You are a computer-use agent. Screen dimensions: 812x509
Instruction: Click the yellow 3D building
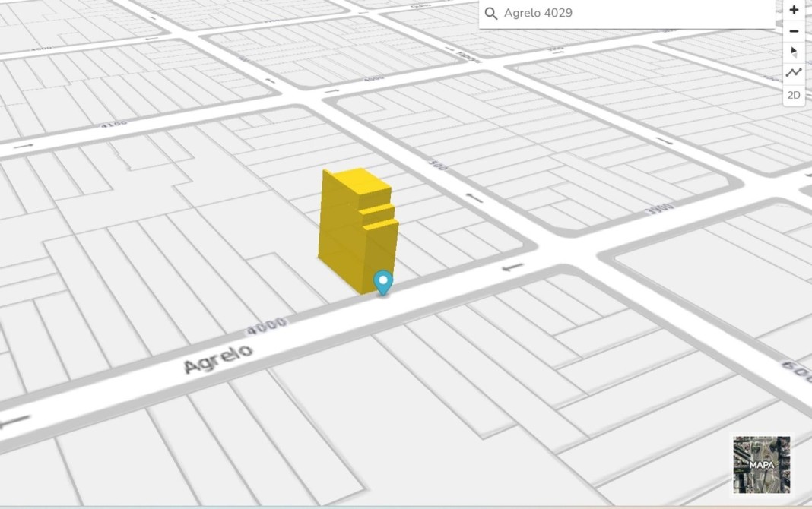(x=354, y=228)
